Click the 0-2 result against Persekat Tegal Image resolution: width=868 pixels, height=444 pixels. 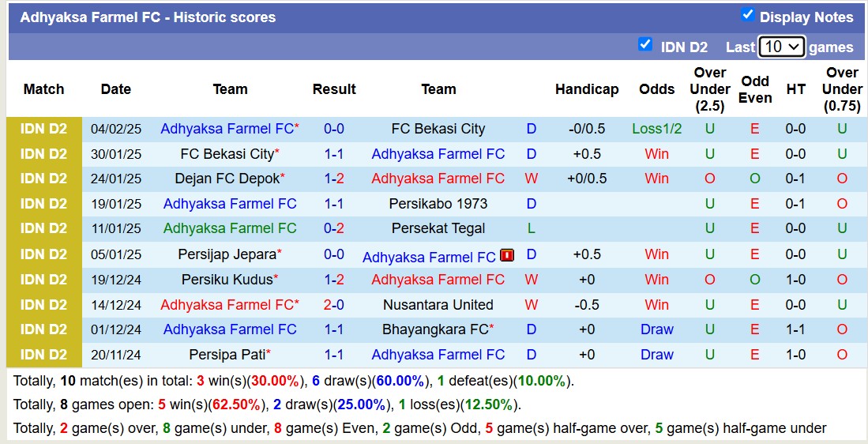(334, 228)
